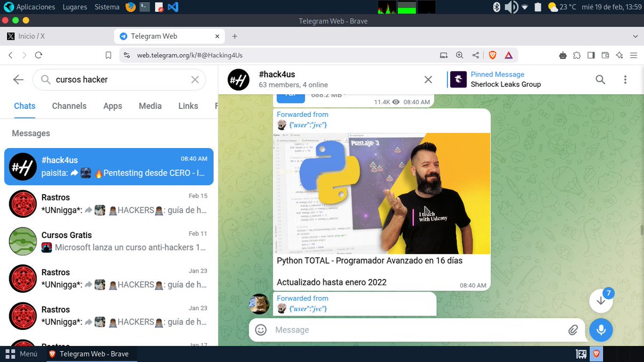644x362 pixels.
Task: Switch to the Links search tab
Action: tap(188, 106)
